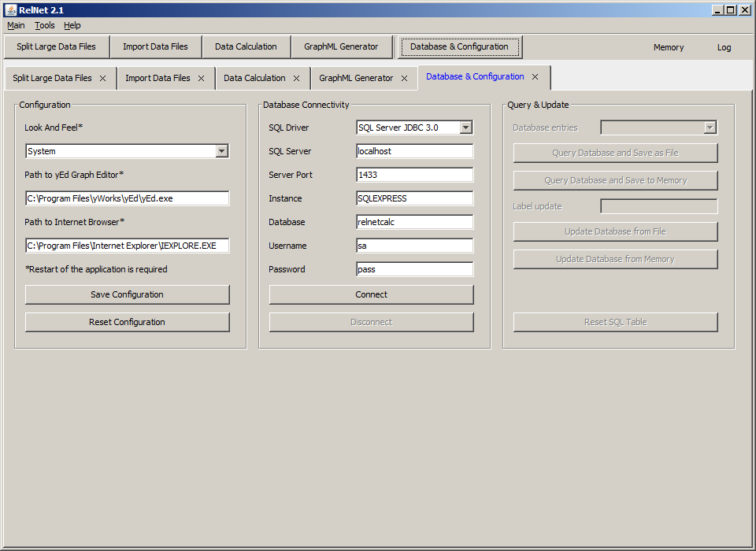Click the 'Look And Feel*' label

click(x=54, y=128)
